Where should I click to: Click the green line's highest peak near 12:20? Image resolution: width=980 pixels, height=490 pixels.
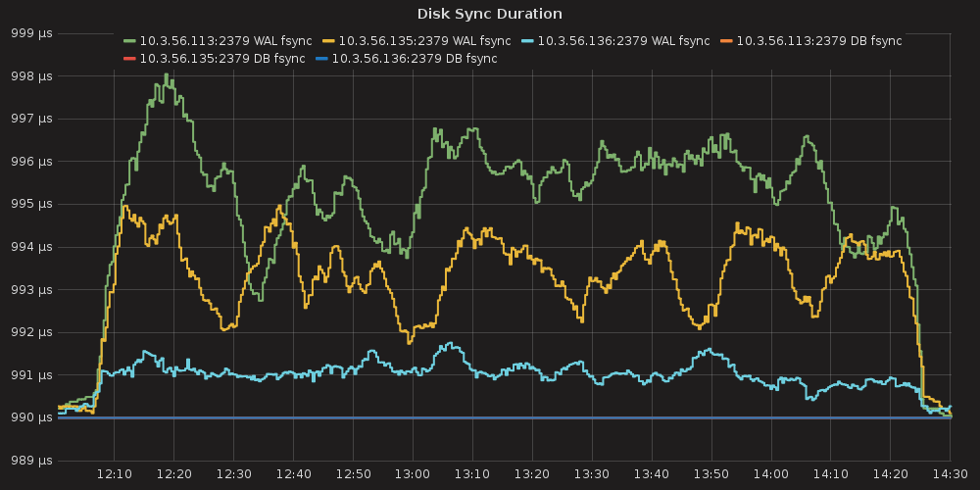point(167,74)
